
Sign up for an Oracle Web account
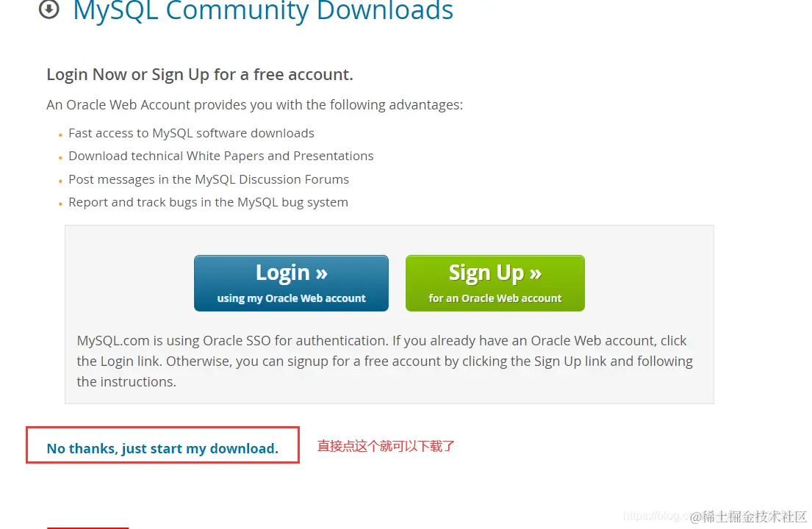click(495, 283)
